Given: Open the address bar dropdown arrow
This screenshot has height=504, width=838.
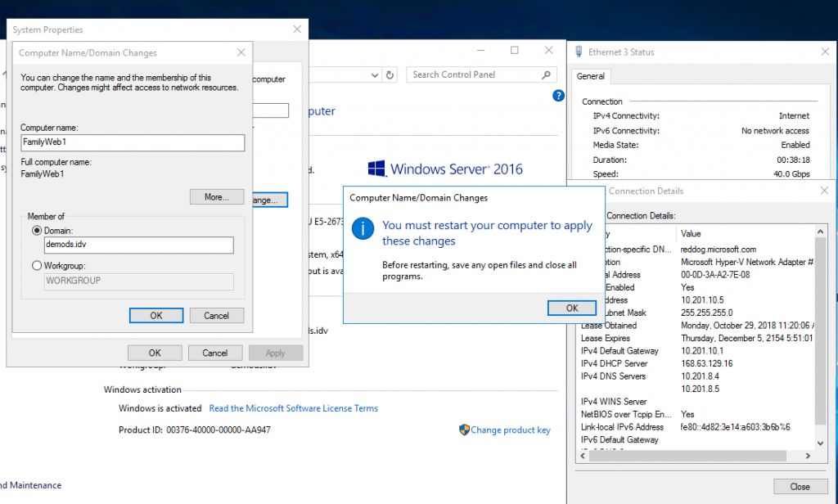Looking at the screenshot, I should click(x=375, y=75).
